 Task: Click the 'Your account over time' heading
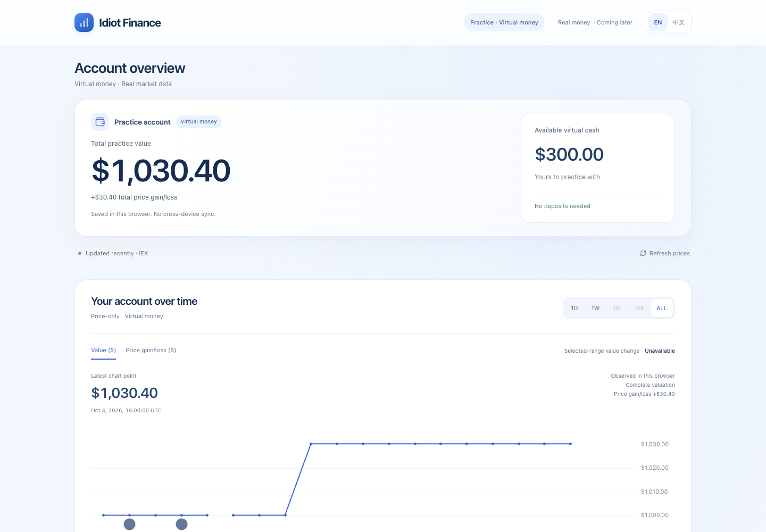click(144, 301)
